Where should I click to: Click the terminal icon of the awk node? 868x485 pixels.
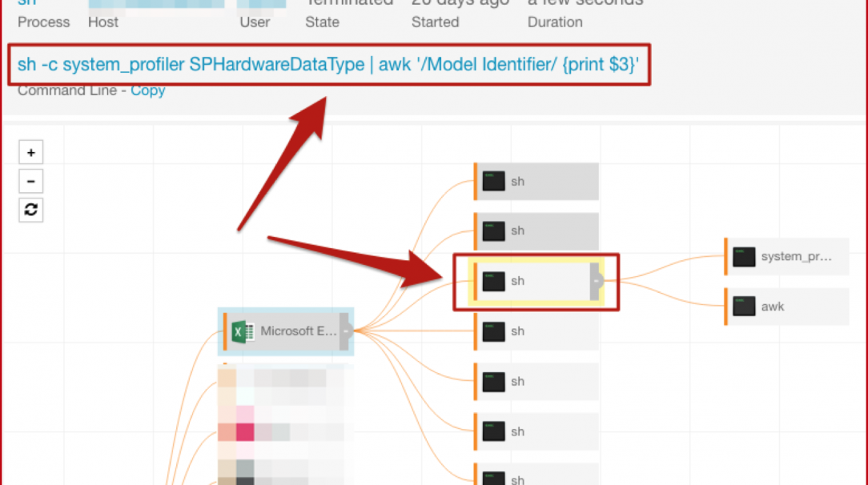coord(744,307)
